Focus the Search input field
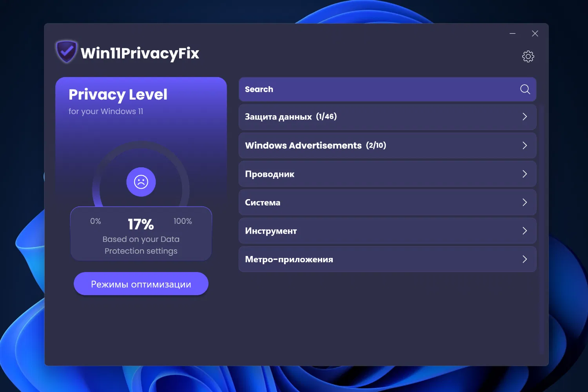 (x=387, y=89)
